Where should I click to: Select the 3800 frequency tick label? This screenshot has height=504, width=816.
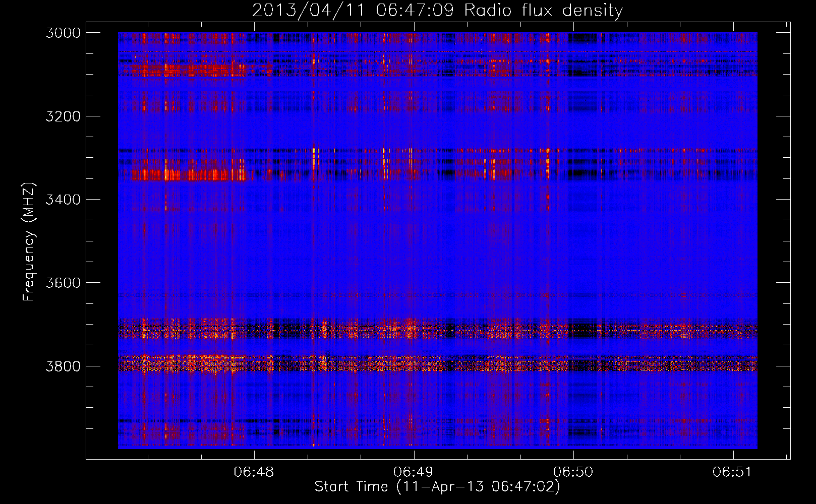[63, 366]
